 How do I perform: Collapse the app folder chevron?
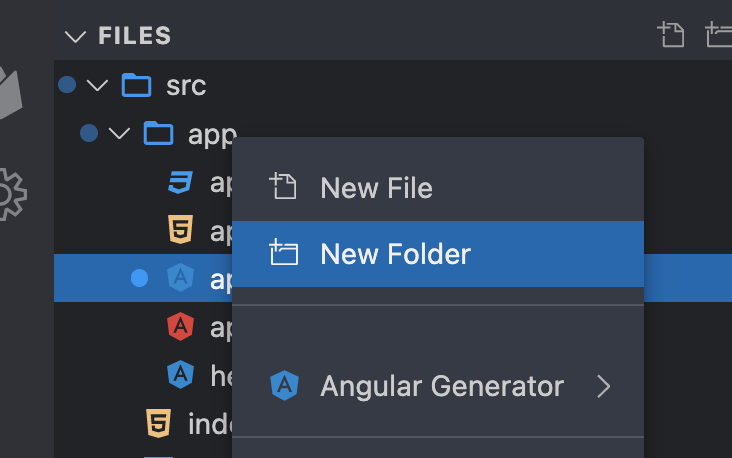tap(119, 134)
